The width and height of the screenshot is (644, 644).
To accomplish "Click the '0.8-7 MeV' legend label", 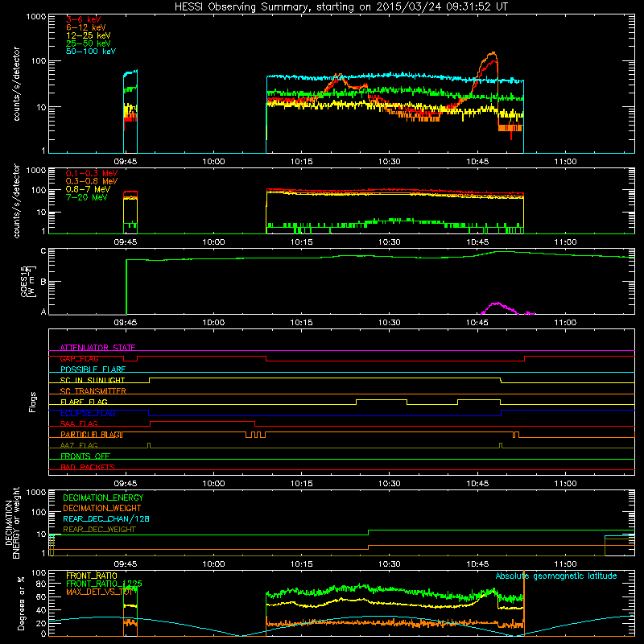I will pyautogui.click(x=88, y=189).
